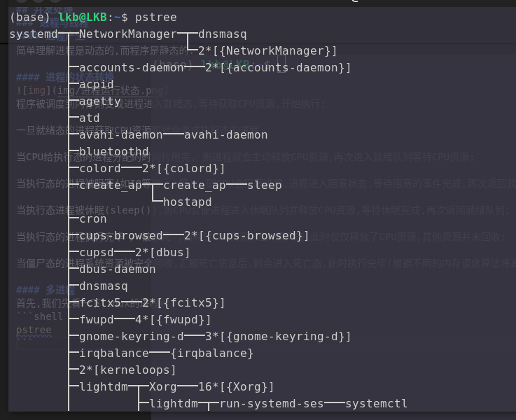Select the run-systemd-ses process entry
This screenshot has height=420, width=516.
pyautogui.click(x=272, y=404)
